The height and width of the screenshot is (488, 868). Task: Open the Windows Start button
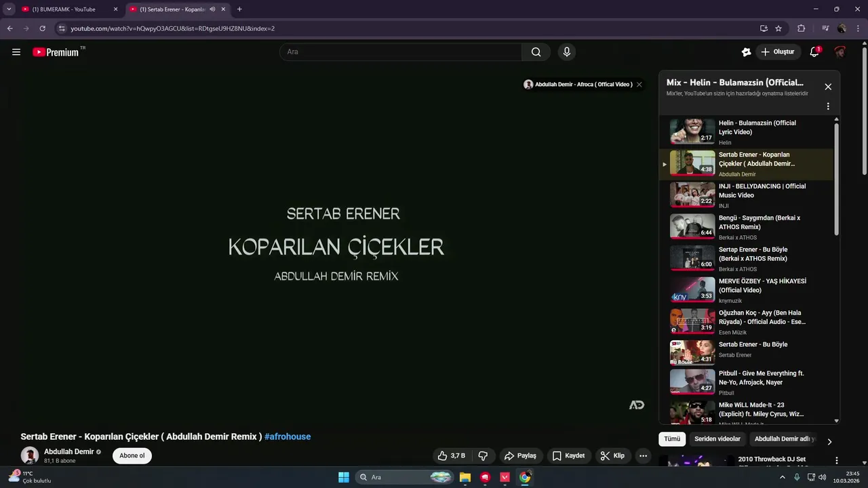344,477
